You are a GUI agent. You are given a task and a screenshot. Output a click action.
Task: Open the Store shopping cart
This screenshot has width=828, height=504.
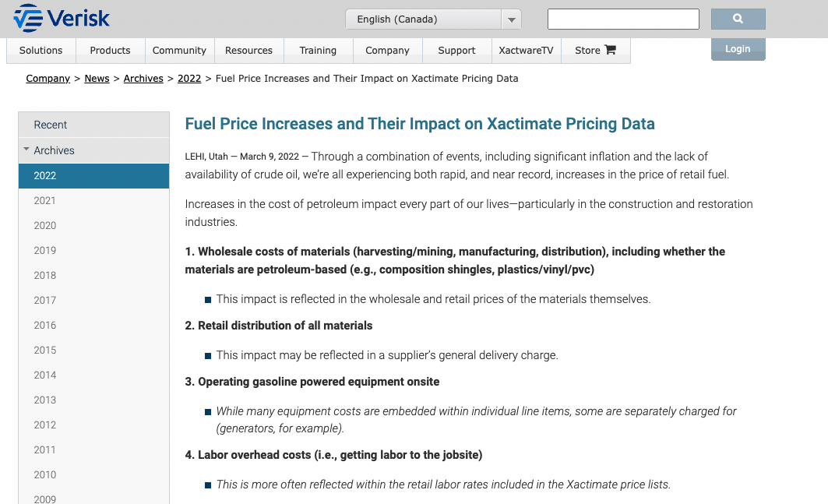(609, 50)
